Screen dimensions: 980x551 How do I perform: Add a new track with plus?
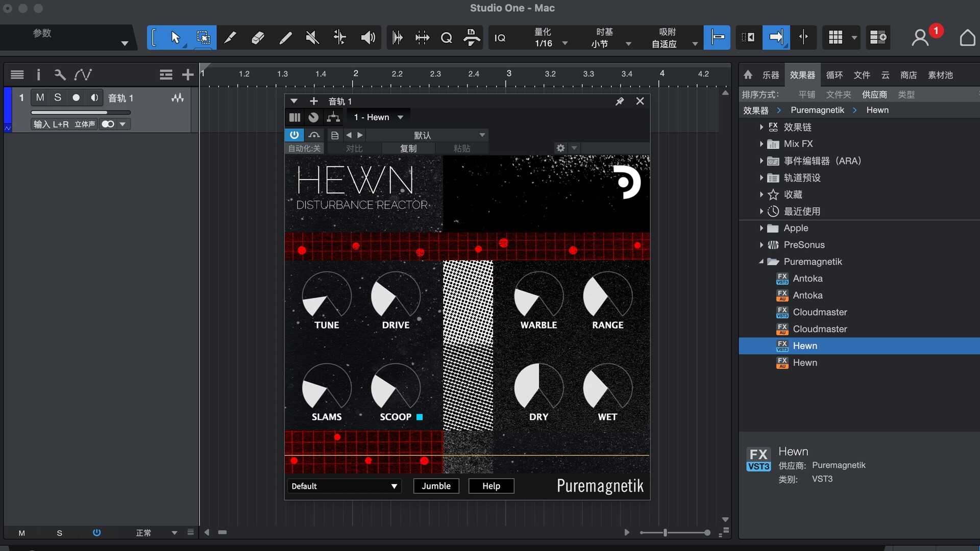188,74
